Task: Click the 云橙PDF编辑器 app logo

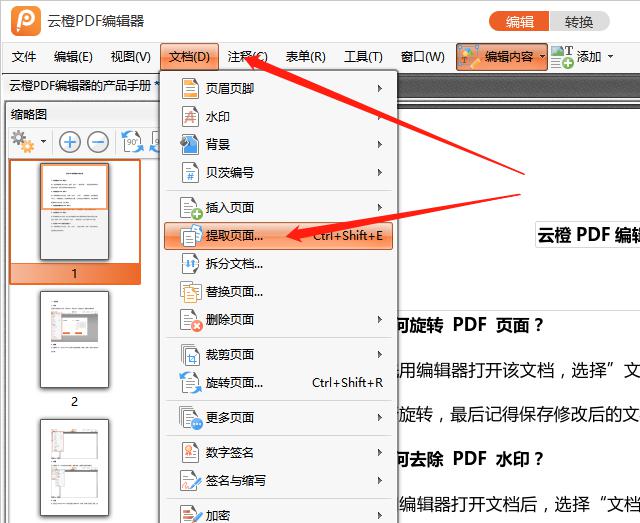Action: [x=26, y=21]
